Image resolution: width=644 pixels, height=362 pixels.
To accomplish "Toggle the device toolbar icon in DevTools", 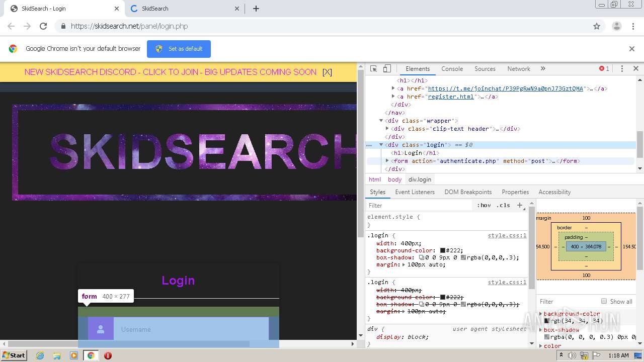I will (x=387, y=69).
